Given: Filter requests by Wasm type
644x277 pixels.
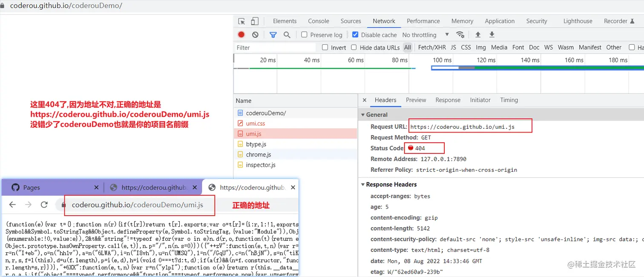Looking at the screenshot, I should point(566,47).
